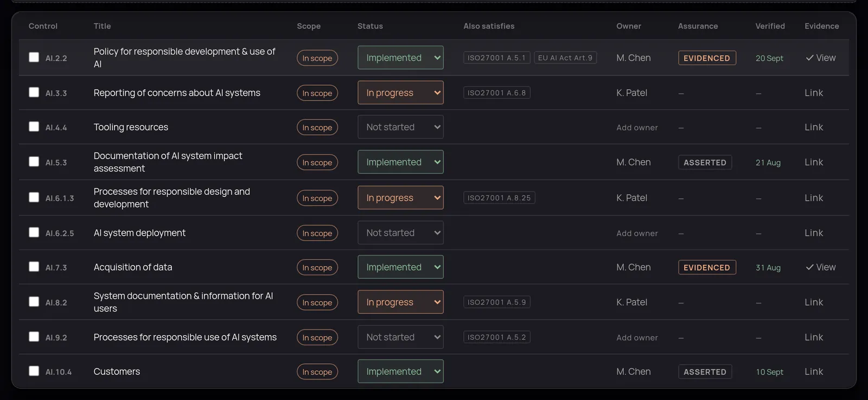Screen dimensions: 868x400
Task: Click the ISO27001 A.6.8 tag
Action: coord(497,93)
